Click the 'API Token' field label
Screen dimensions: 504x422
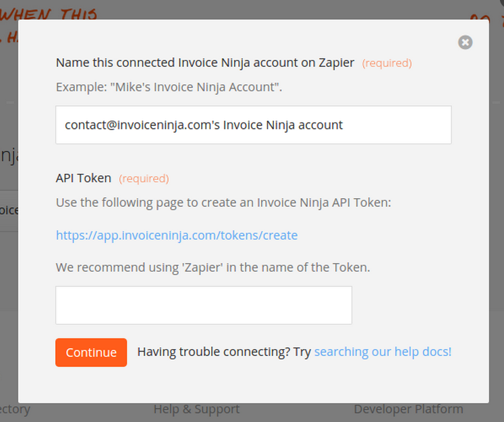coord(84,178)
